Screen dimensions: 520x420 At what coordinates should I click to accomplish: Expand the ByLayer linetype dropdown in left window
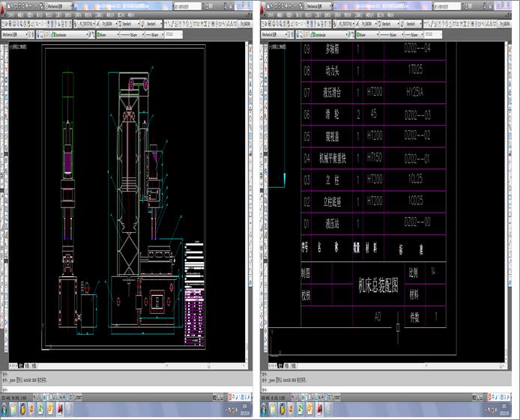click(x=132, y=34)
